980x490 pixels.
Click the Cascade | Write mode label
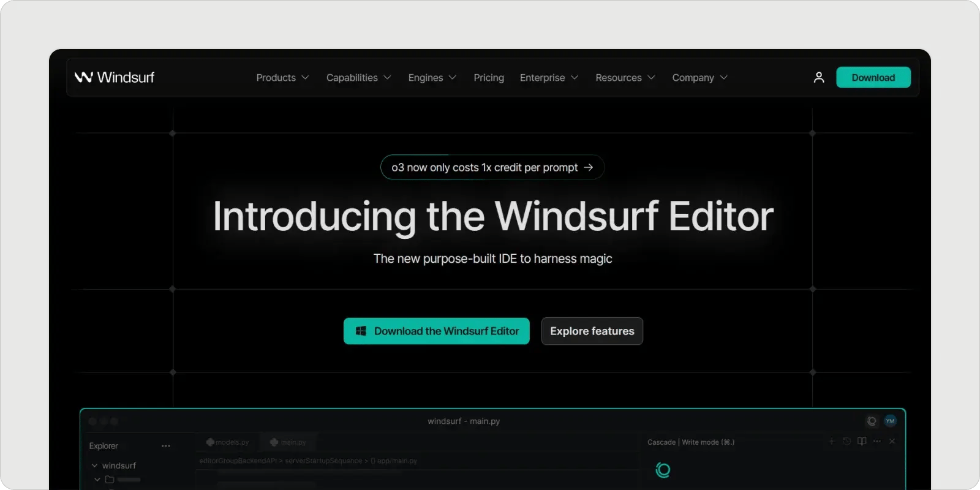pos(691,442)
